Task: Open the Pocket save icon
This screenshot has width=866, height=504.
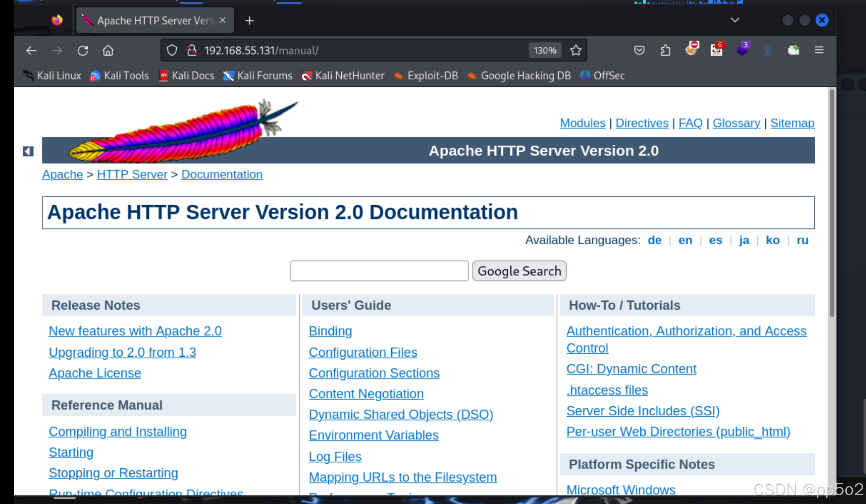Action: pyautogui.click(x=639, y=51)
